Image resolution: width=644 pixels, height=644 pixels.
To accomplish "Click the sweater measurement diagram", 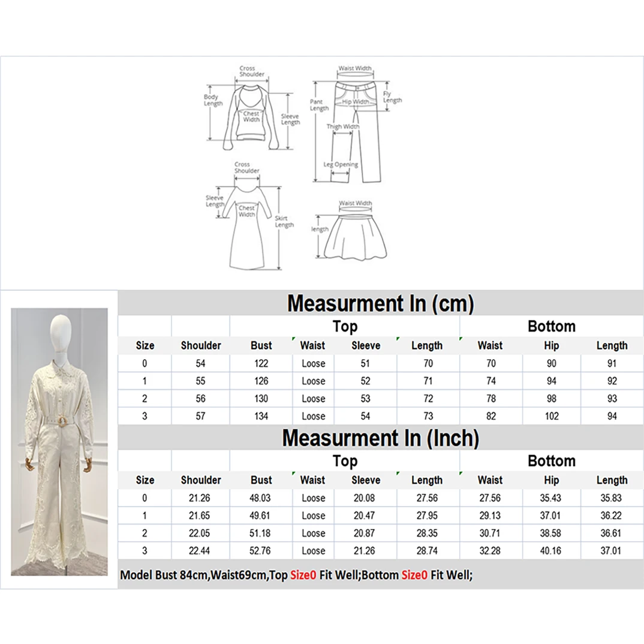I will [x=252, y=108].
